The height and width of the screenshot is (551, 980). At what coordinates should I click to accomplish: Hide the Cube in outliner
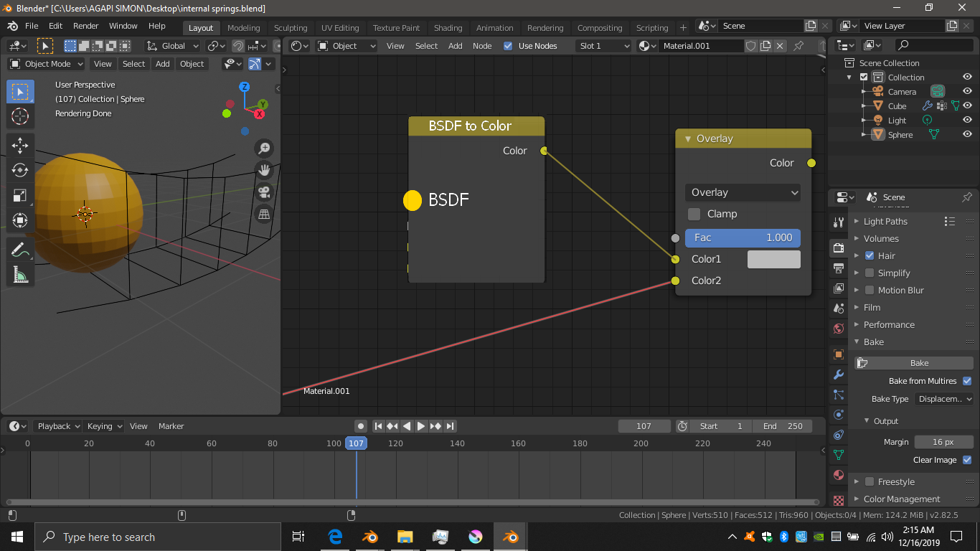[x=967, y=105]
